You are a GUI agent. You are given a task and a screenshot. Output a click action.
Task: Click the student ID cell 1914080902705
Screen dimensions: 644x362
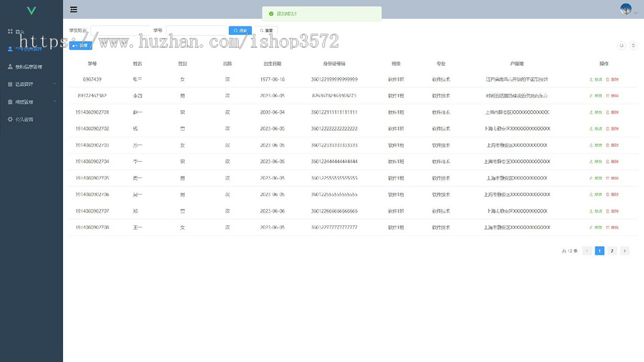[92, 178]
